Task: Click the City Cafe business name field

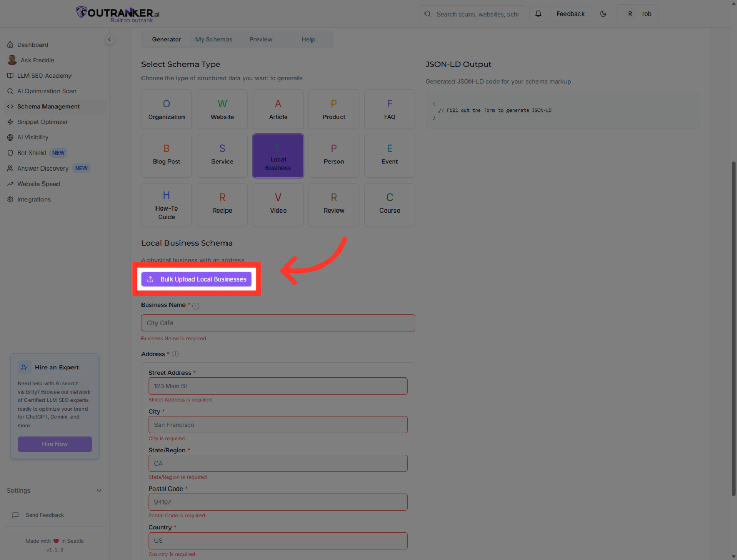Action: (278, 323)
